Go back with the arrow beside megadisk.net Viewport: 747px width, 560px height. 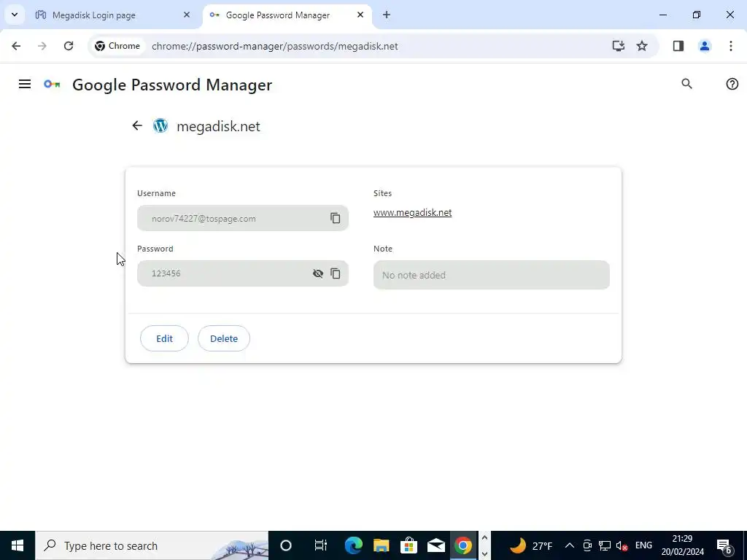point(137,125)
